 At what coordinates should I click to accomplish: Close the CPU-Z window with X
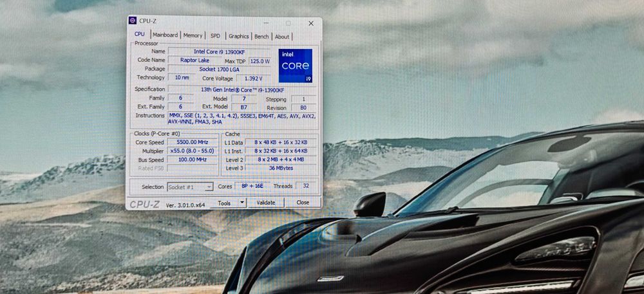tap(311, 23)
